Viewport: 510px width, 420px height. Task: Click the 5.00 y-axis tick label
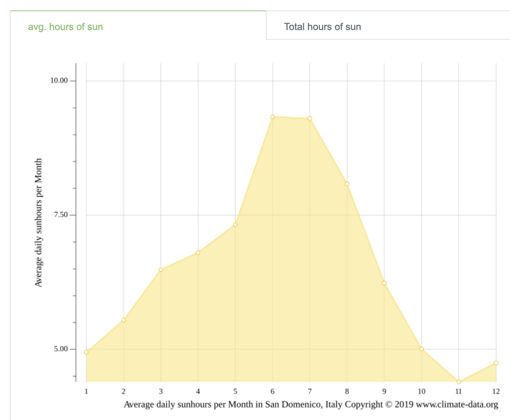tap(61, 349)
